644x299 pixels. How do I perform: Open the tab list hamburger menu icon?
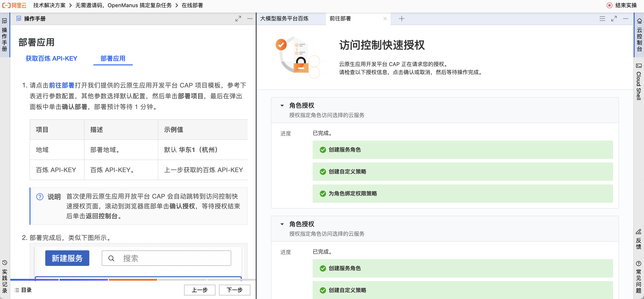pyautogui.click(x=602, y=19)
